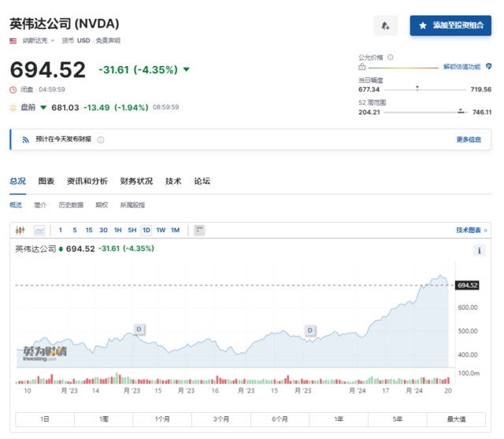Image resolution: width=504 pixels, height=439 pixels.
Task: Click the fair value lock icon
Action: pyautogui.click(x=362, y=68)
